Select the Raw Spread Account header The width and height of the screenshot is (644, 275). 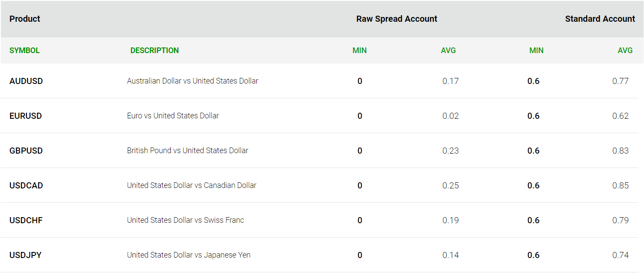[x=397, y=19]
